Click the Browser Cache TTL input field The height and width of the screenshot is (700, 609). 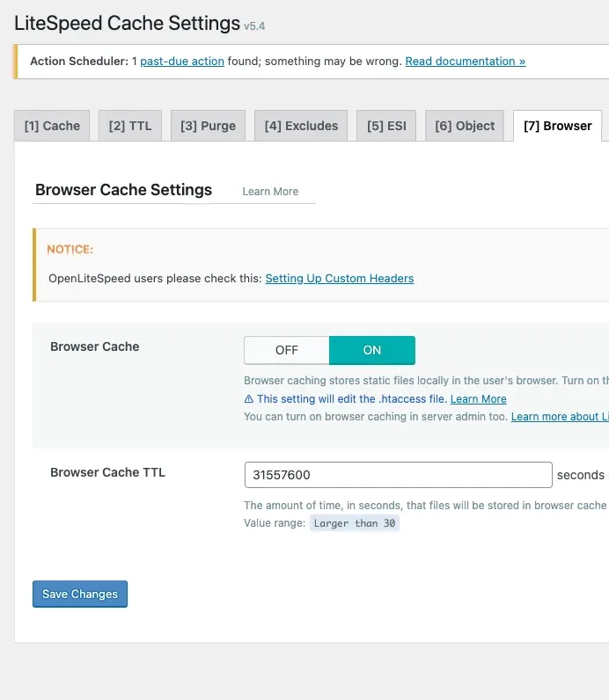(398, 475)
